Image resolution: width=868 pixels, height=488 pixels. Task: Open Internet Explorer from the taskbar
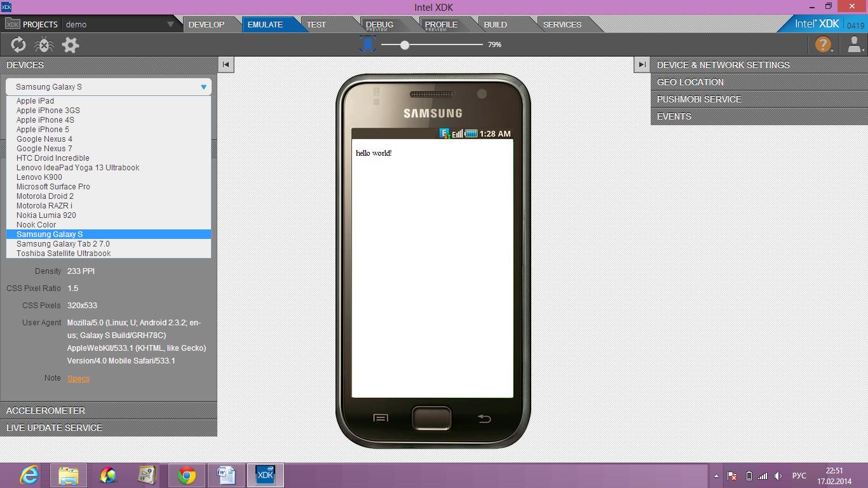point(29,475)
